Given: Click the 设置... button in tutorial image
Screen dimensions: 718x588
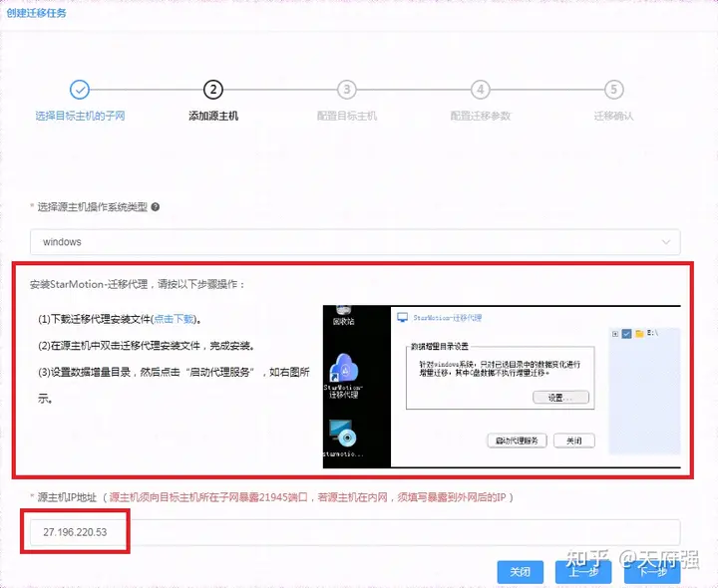Looking at the screenshot, I should click(x=560, y=398).
